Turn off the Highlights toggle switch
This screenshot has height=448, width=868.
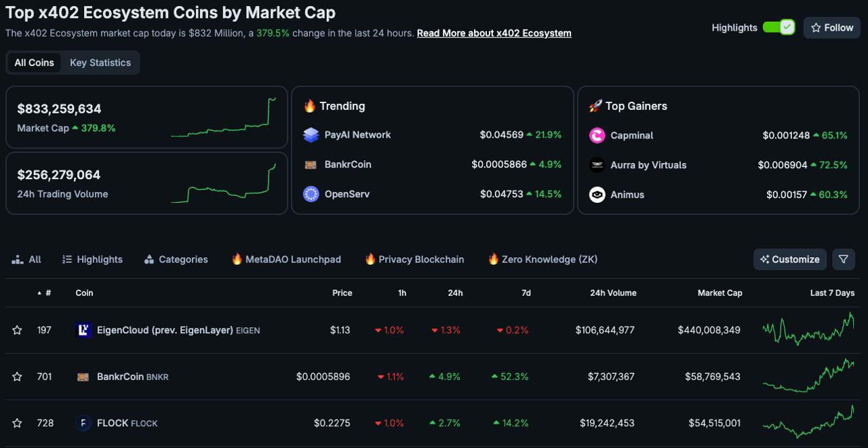pos(778,27)
